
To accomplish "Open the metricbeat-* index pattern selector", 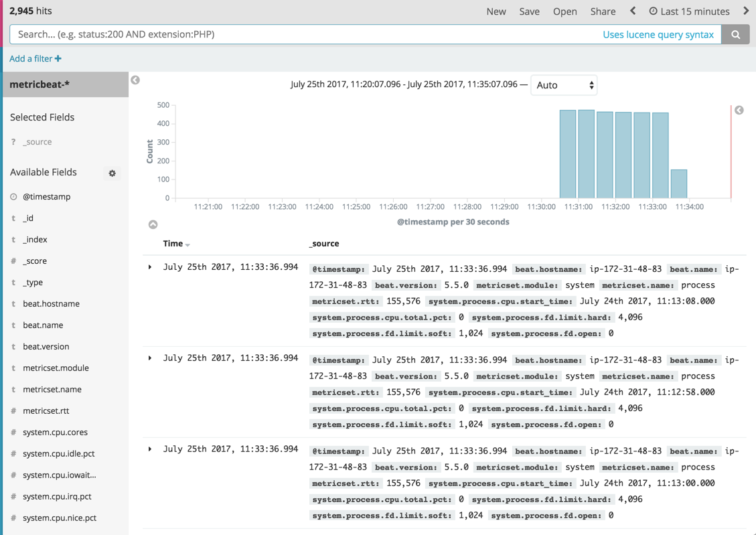I will 66,84.
